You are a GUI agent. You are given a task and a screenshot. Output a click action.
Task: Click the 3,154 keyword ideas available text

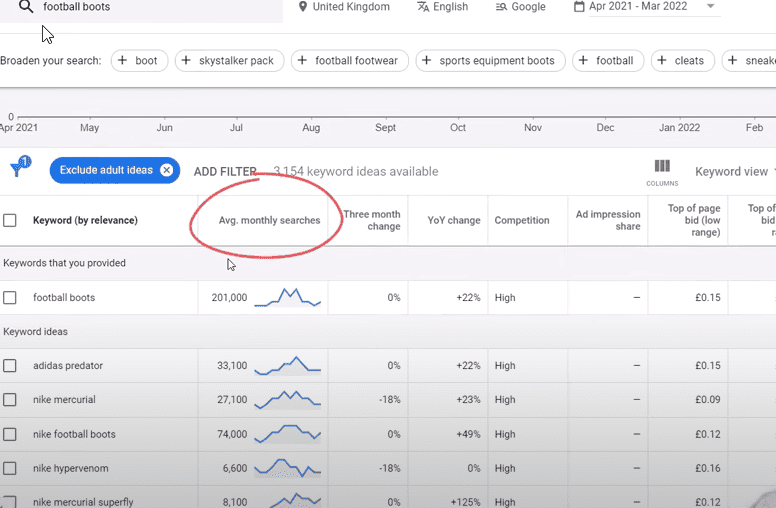(x=356, y=172)
